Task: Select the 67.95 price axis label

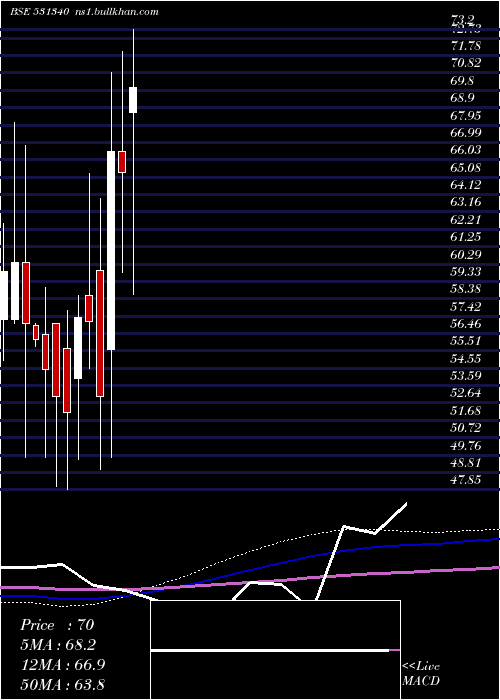Action: click(x=466, y=115)
